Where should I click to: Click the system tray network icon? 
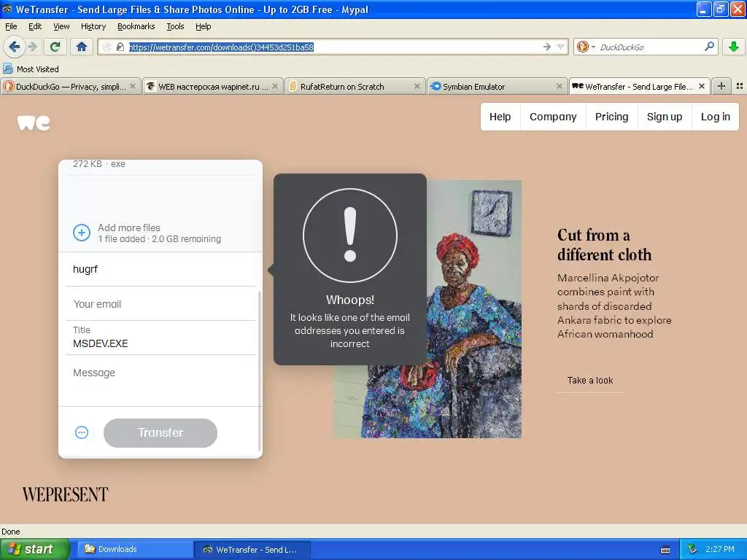[692, 550]
